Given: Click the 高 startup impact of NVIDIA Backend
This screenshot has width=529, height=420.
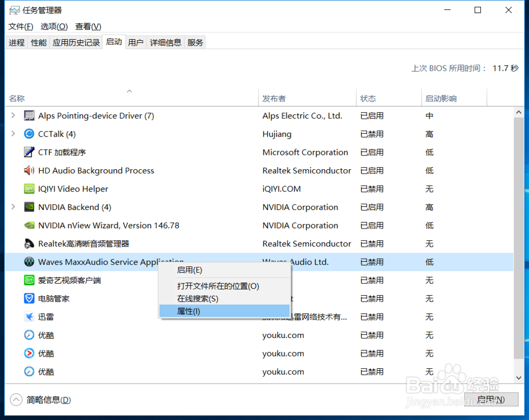Looking at the screenshot, I should pyautogui.click(x=429, y=207).
